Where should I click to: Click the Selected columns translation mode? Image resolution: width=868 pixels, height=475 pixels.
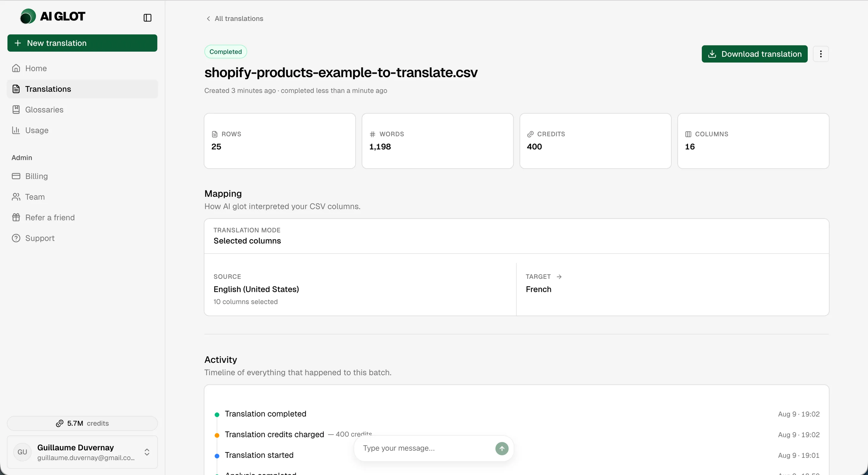tap(247, 241)
